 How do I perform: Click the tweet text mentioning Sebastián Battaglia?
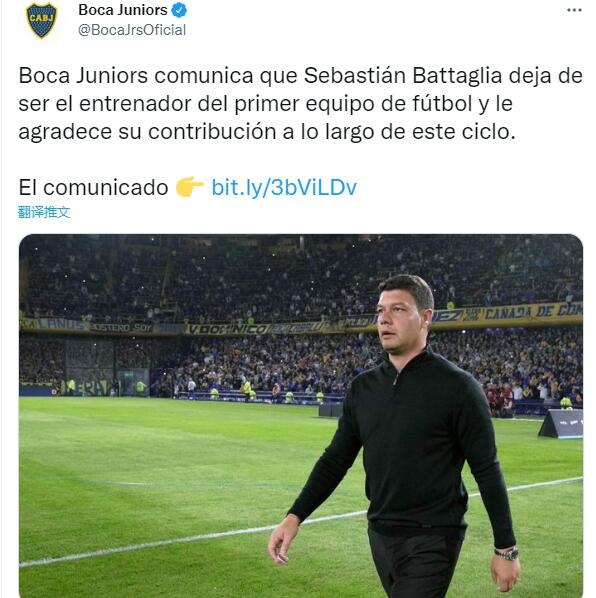tap(300, 103)
